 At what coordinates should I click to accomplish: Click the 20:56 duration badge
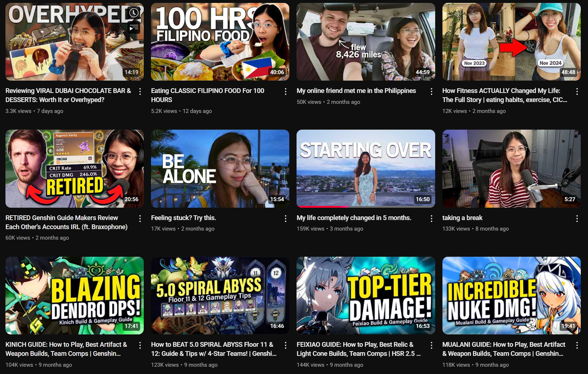click(131, 199)
